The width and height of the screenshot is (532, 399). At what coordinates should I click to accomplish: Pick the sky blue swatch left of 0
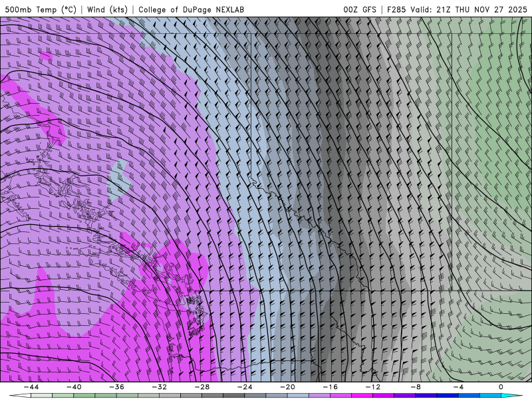pyautogui.click(x=490, y=395)
